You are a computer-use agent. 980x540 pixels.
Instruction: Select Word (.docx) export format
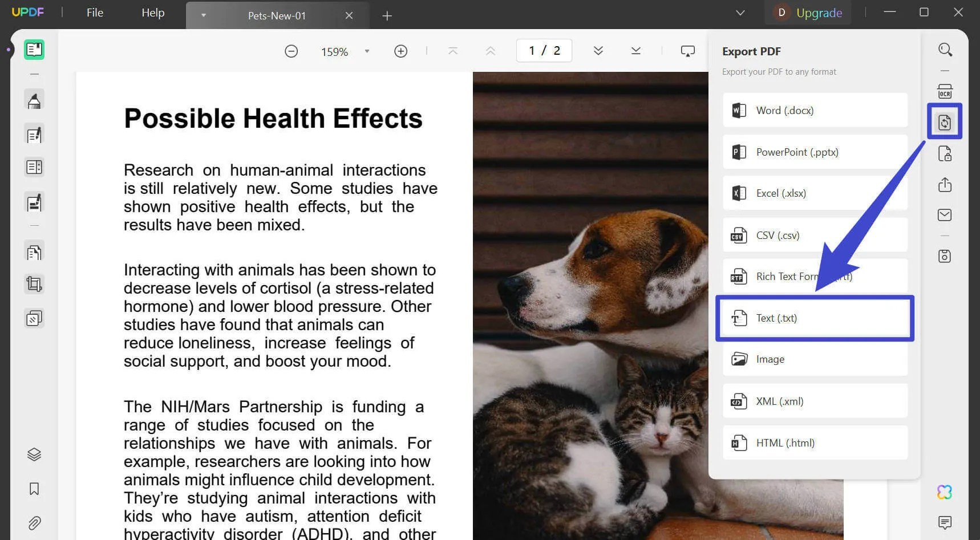(x=815, y=110)
